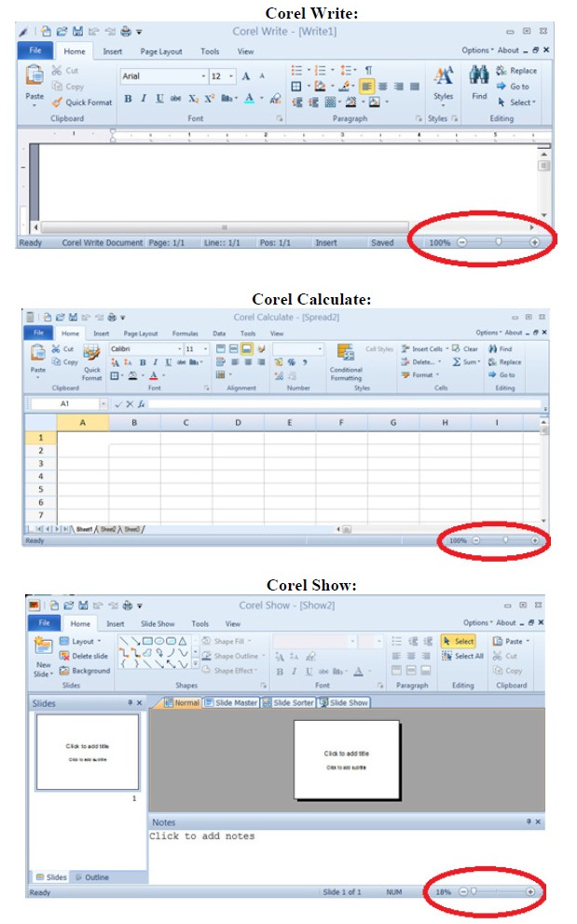The image size is (577, 924).
Task: Open Insert Cells dropdown in Corel Calculate
Action: (x=425, y=349)
